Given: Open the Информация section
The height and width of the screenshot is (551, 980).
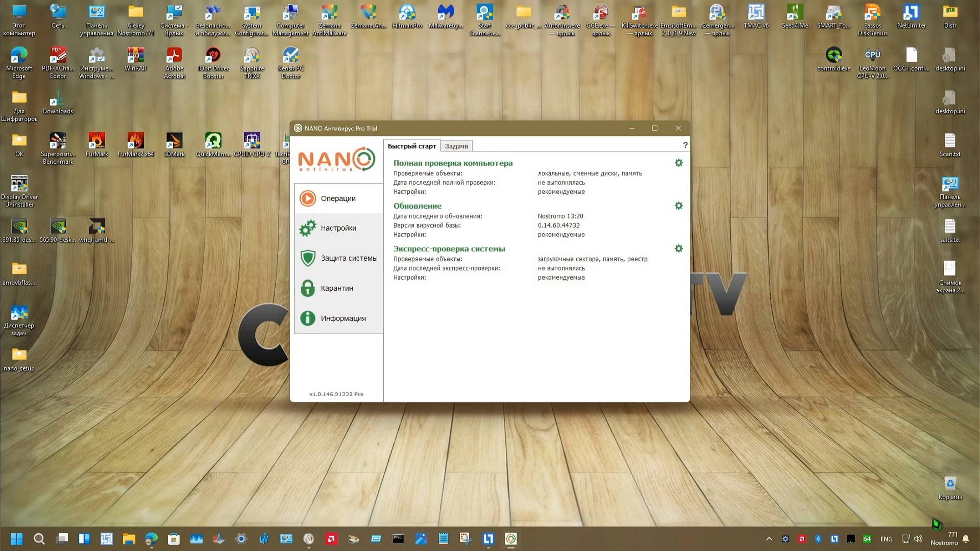Looking at the screenshot, I should 342,319.
